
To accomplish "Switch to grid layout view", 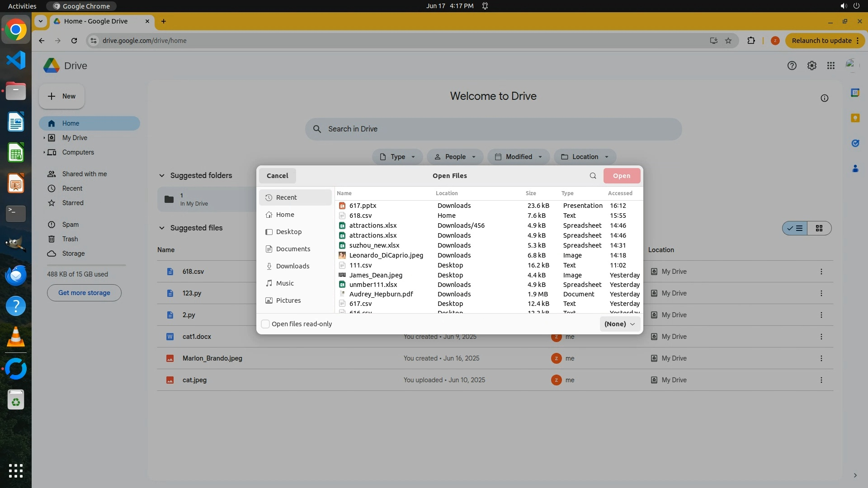I will click(819, 228).
